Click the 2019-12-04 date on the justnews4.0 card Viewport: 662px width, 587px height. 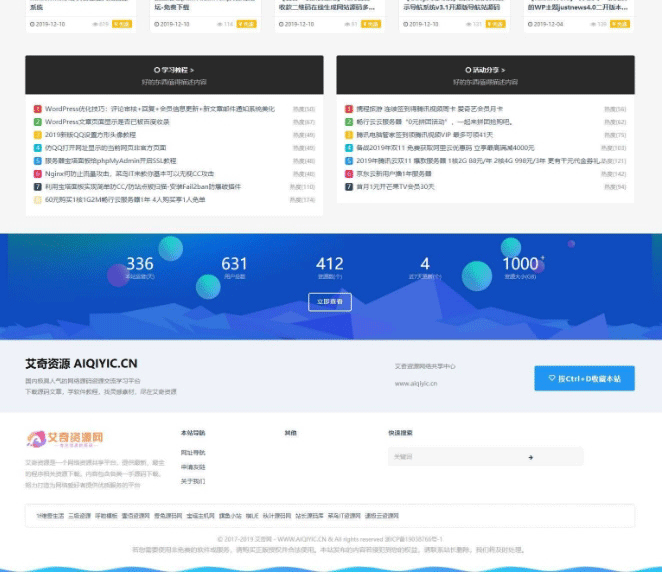pyautogui.click(x=545, y=24)
